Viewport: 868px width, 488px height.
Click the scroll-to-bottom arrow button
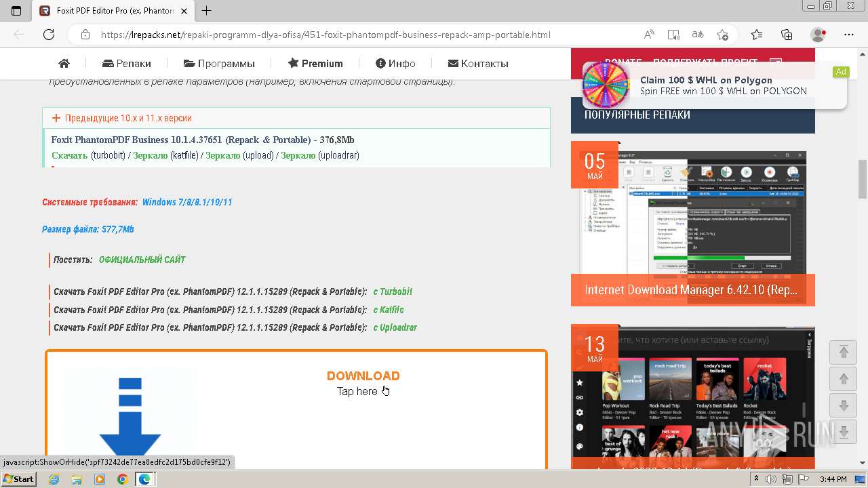(x=844, y=432)
